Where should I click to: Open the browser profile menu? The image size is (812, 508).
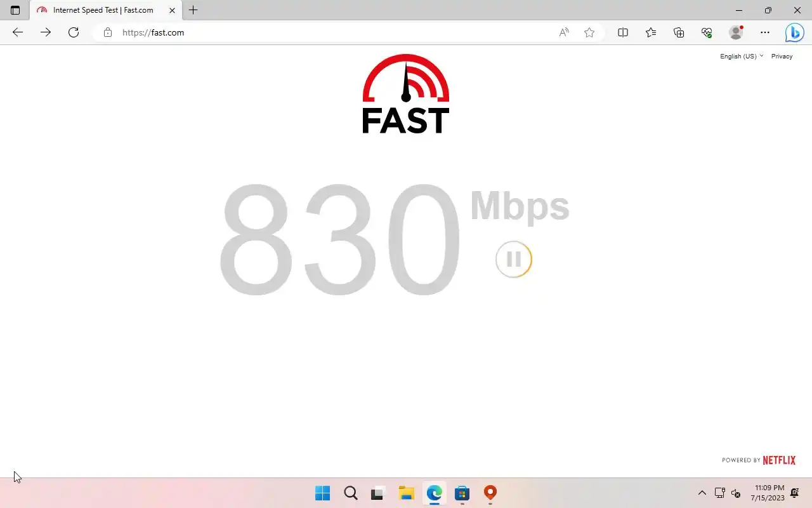(736, 32)
